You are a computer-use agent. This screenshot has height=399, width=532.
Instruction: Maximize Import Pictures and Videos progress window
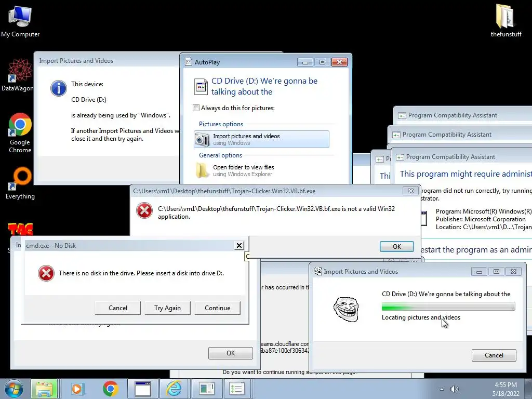tap(496, 271)
